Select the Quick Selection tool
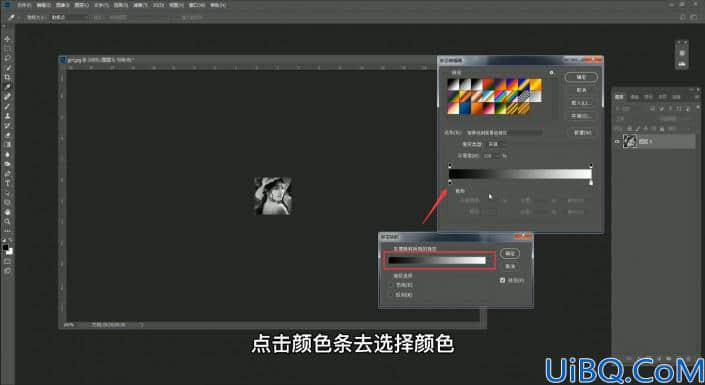The image size is (705, 385). click(7, 68)
